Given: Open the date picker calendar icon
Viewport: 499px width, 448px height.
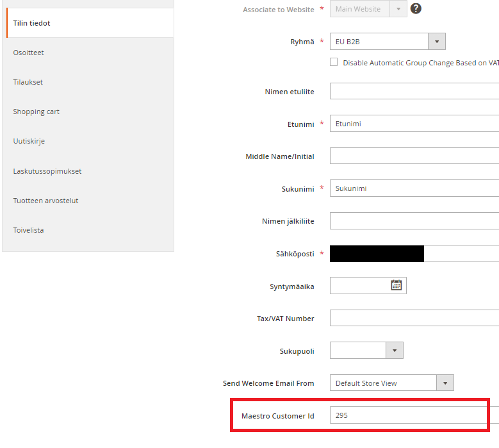Looking at the screenshot, I should click(x=396, y=285).
